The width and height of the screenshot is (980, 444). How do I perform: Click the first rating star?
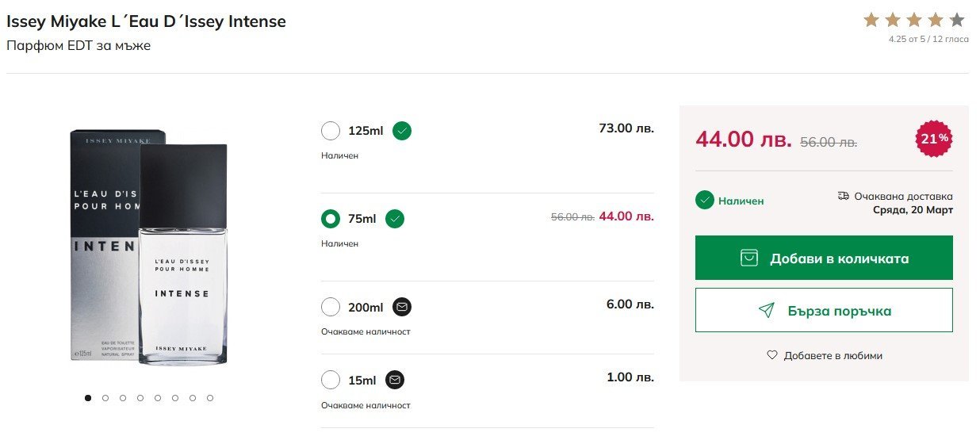tap(871, 20)
